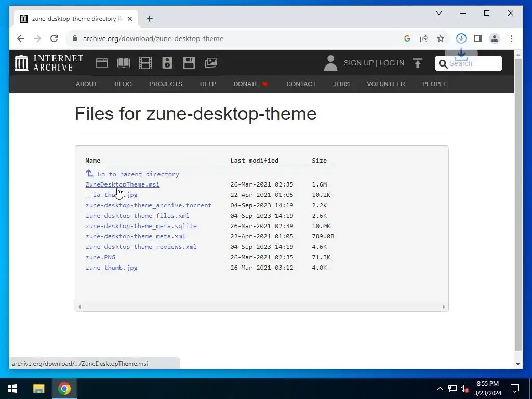532x399 pixels.
Task: Open the Chrome three-dot menu
Action: pyautogui.click(x=511, y=38)
